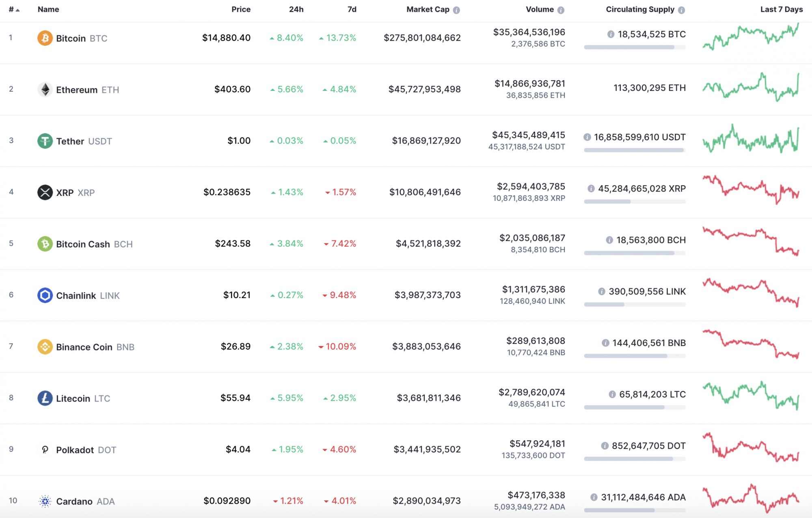Open the Bitcoin Cash BCH page

(94, 244)
